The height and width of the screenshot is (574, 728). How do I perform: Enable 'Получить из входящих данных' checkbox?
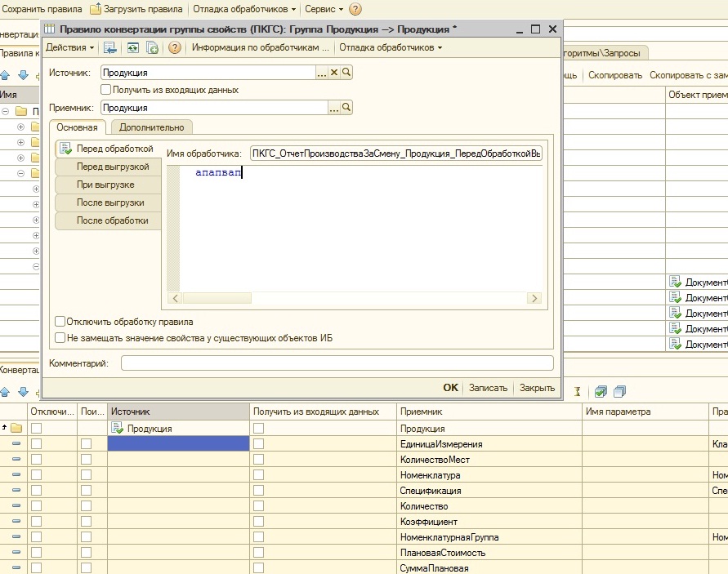click(x=105, y=90)
